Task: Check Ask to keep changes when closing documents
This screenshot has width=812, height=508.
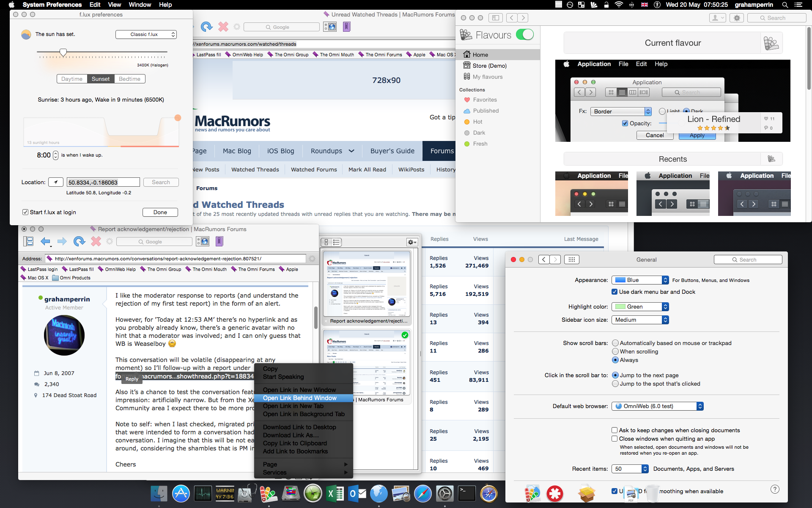Action: [614, 430]
